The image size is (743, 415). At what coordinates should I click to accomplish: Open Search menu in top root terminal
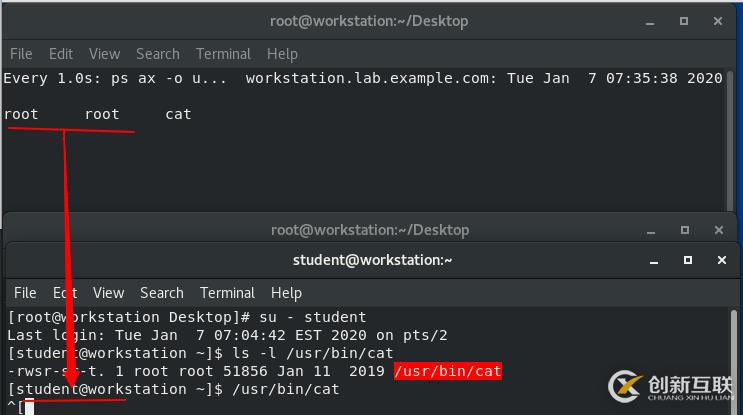[158, 54]
